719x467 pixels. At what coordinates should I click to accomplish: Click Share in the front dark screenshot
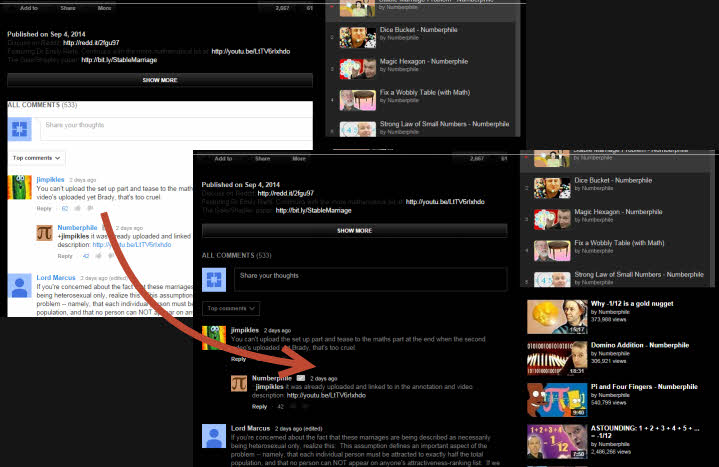[262, 159]
